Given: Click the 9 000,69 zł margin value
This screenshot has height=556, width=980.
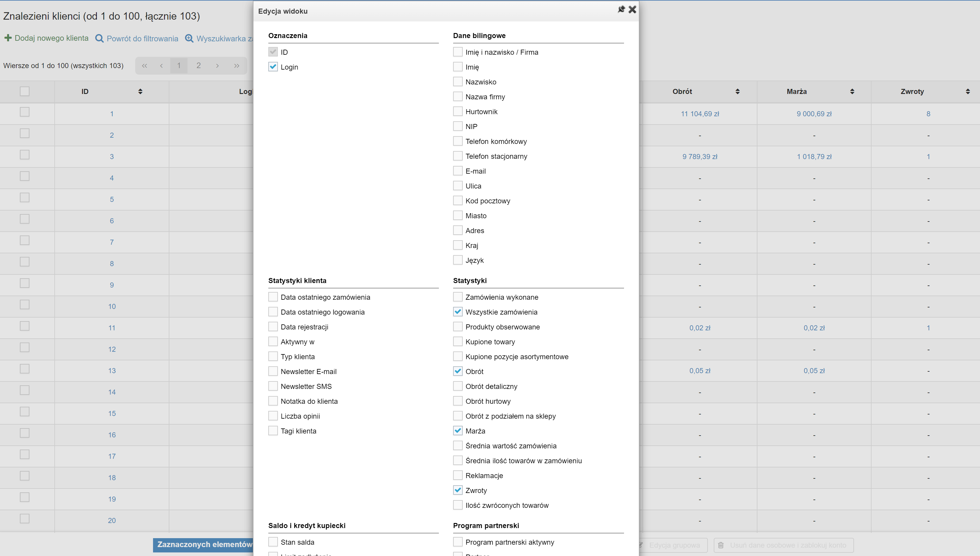Looking at the screenshot, I should [814, 114].
